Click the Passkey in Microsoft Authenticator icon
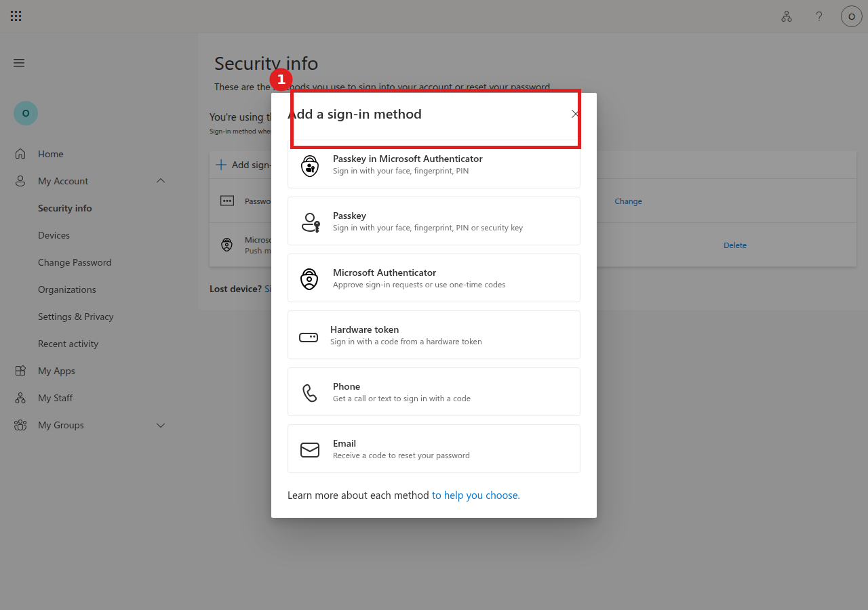Viewport: 868px width, 610px height. (x=310, y=166)
